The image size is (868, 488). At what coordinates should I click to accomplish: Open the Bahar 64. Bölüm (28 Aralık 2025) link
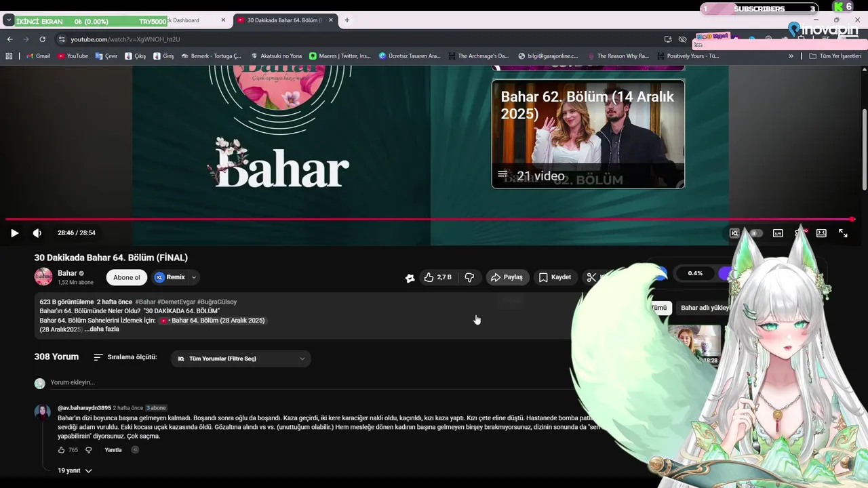(x=213, y=321)
